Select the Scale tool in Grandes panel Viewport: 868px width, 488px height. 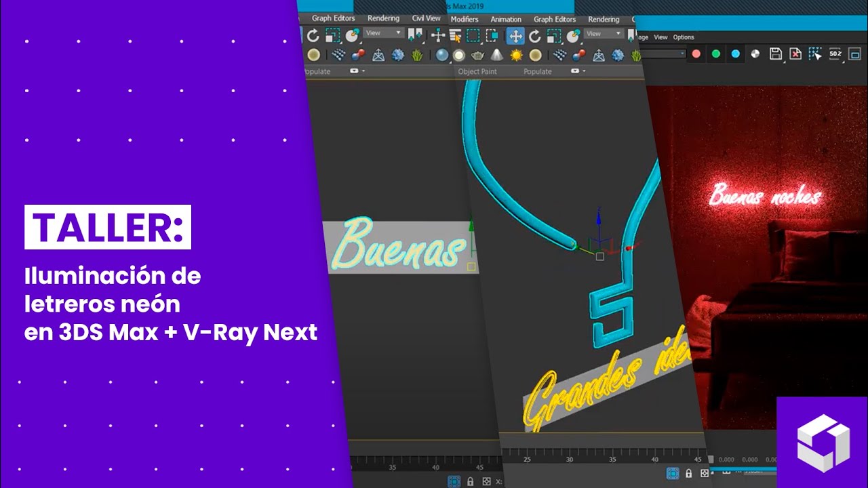pos(553,36)
